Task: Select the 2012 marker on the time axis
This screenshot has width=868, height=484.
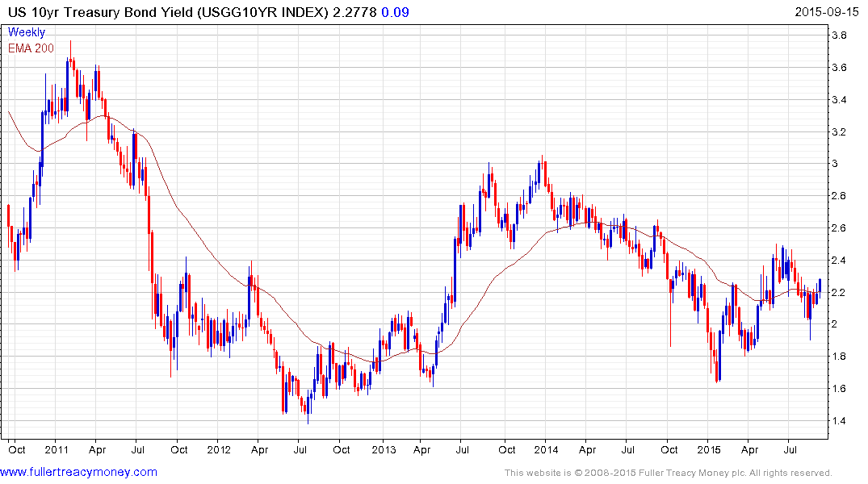Action: tap(218, 449)
